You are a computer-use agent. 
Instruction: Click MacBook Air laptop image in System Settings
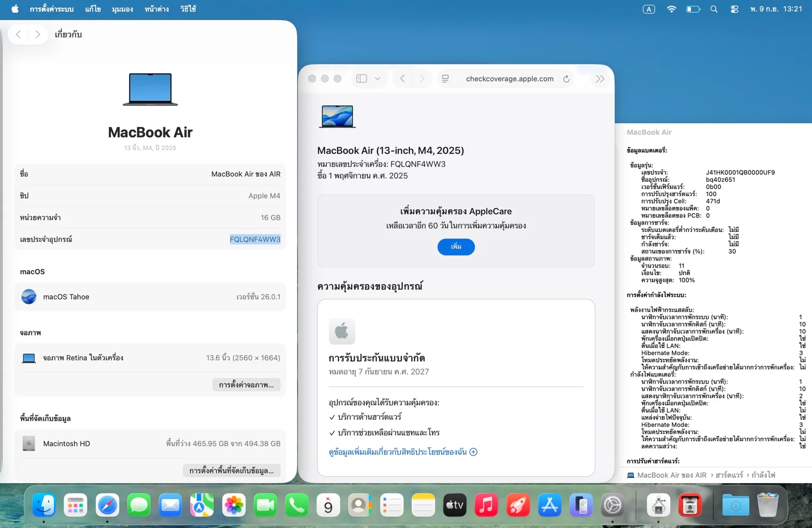150,89
